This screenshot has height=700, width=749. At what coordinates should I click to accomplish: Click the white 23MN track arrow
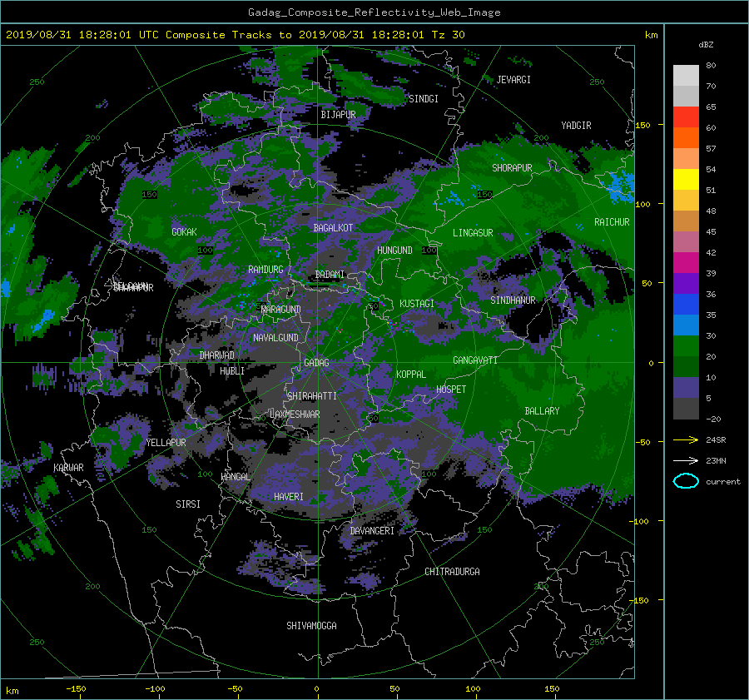pyautogui.click(x=686, y=460)
